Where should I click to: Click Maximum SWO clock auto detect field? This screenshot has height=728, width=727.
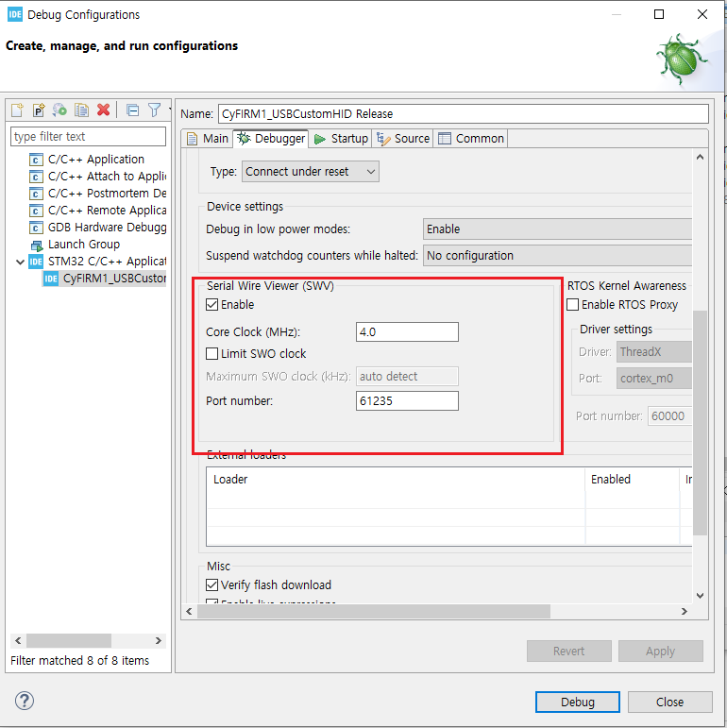(x=407, y=376)
